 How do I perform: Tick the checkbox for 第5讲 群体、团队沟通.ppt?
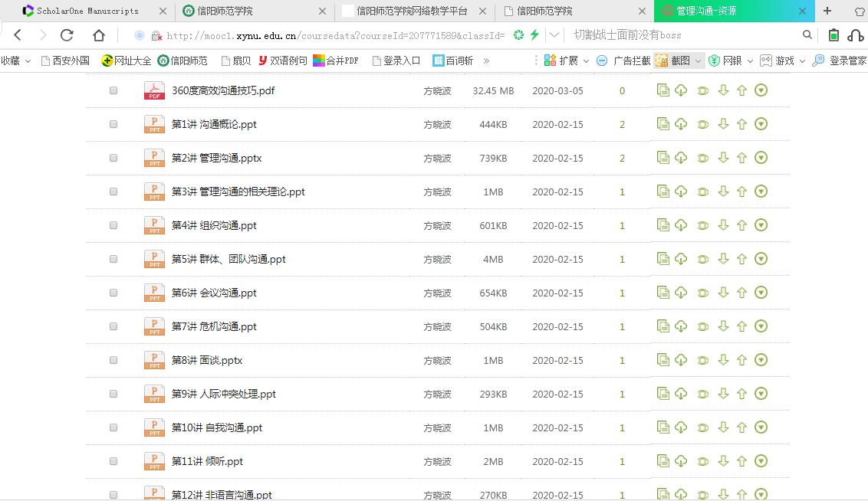point(113,258)
